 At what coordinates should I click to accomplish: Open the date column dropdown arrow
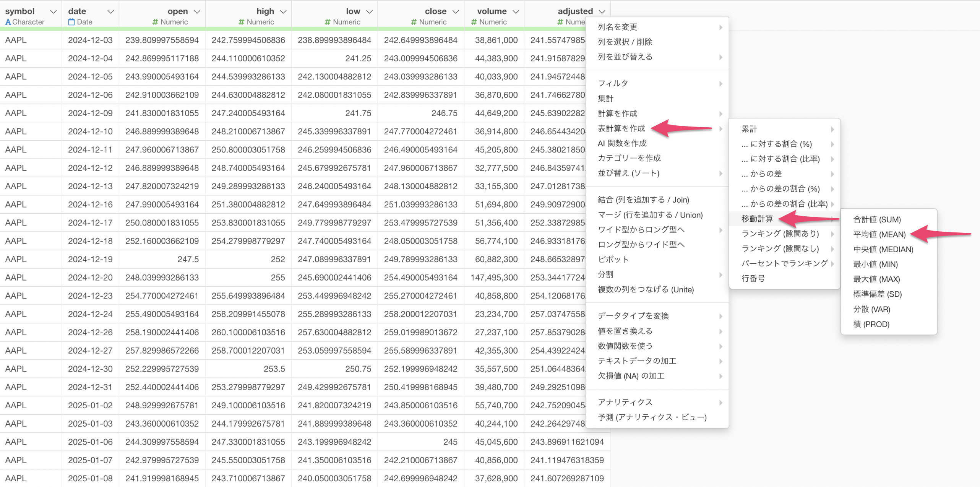click(111, 12)
